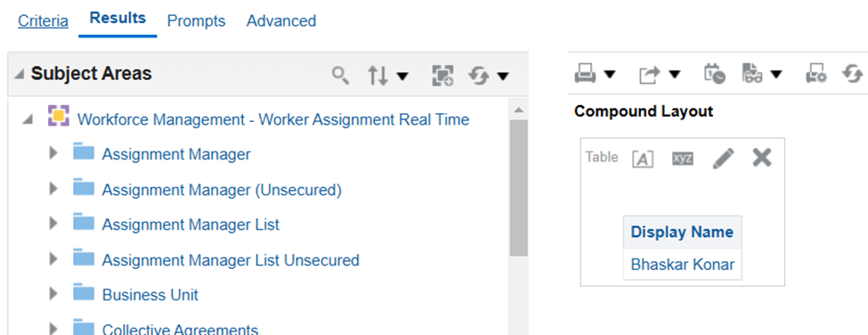Image resolution: width=868 pixels, height=335 pixels.
Task: Click the xyz rename view icon
Action: 682,159
